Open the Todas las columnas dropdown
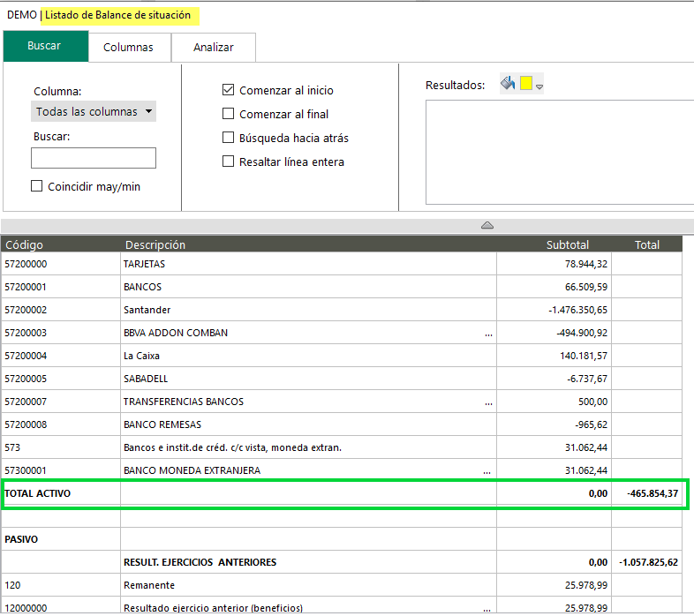694x616 pixels. tap(94, 111)
